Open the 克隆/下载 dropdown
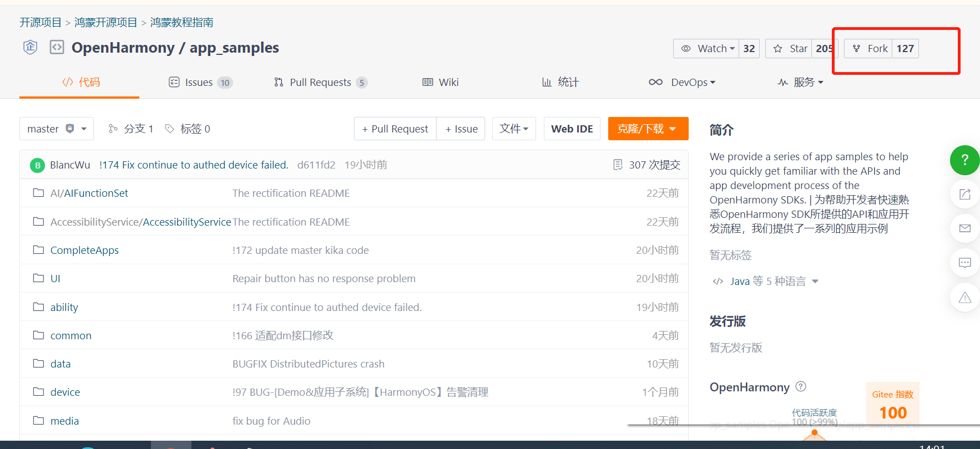 [648, 129]
